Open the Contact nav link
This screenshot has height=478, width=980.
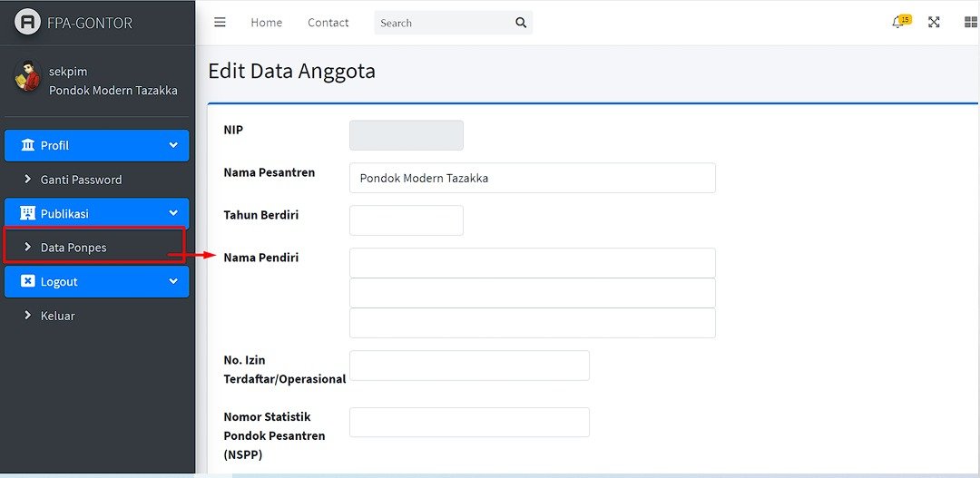[328, 23]
